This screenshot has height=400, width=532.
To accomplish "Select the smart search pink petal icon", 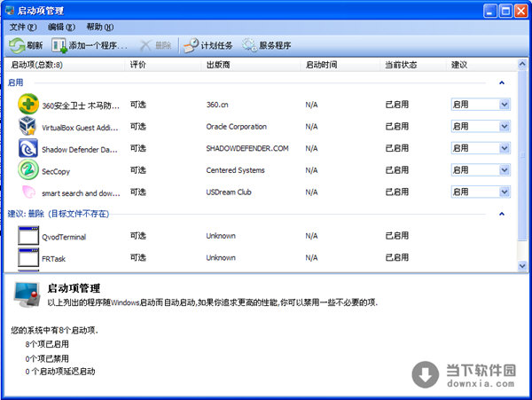I will click(x=28, y=192).
